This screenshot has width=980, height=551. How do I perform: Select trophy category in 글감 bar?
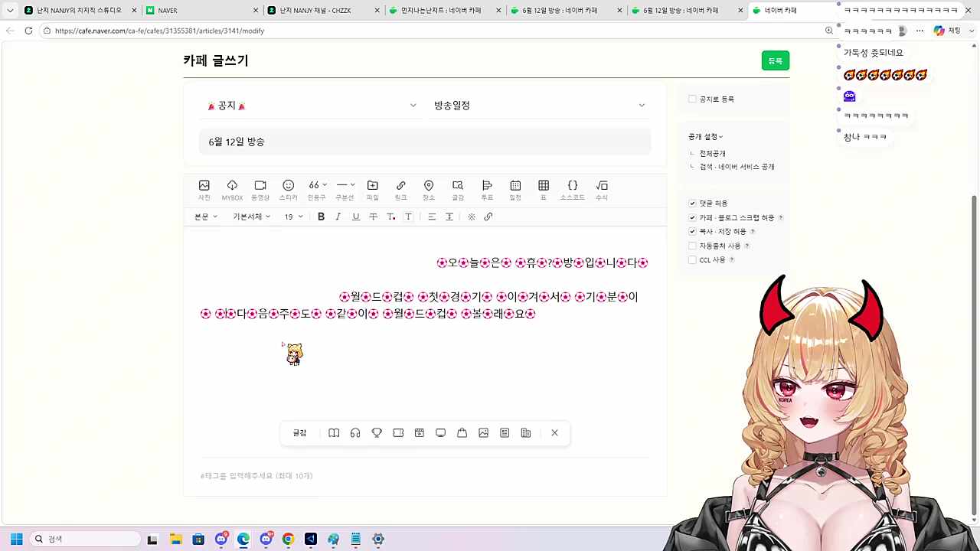pos(377,433)
